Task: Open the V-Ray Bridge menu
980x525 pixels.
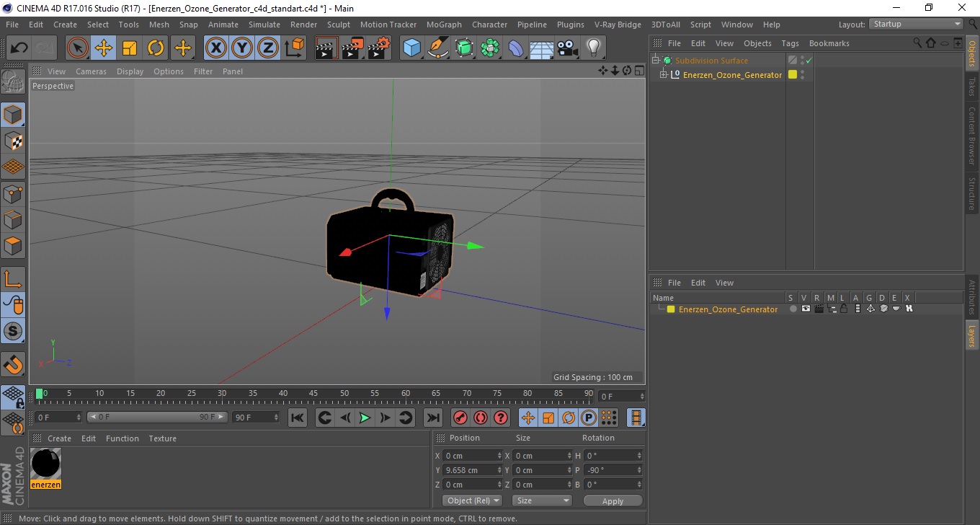Action: 618,25
